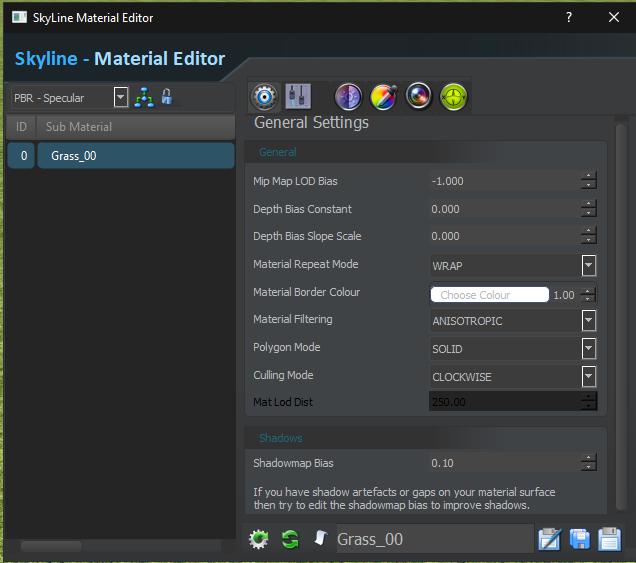Click the ID 0 cell
The image size is (636, 563).
(x=21, y=156)
